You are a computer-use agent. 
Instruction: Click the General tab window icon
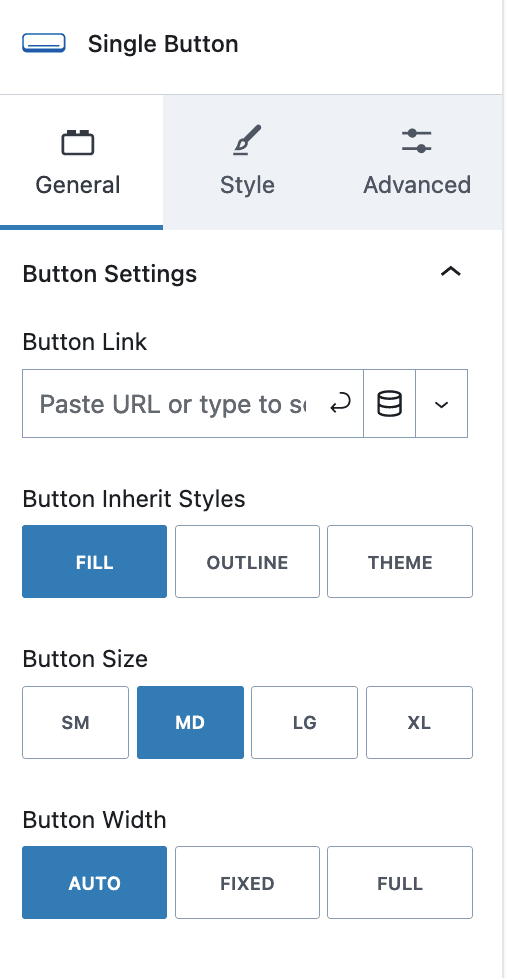tap(78, 142)
